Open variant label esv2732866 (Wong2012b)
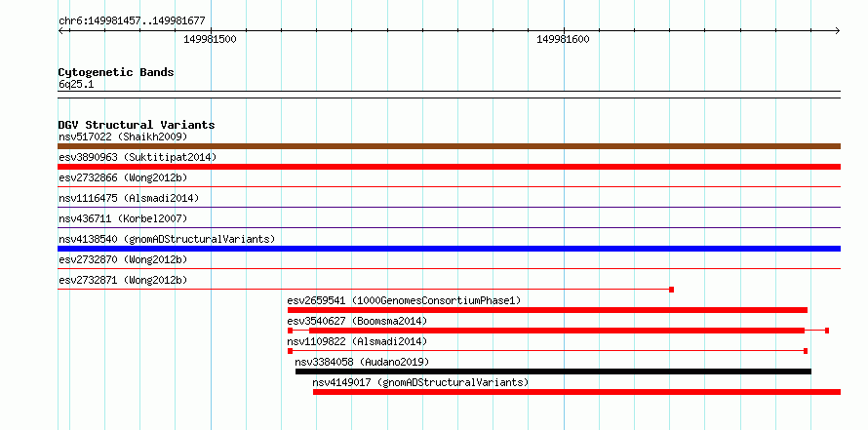This screenshot has width=868, height=430. click(123, 177)
